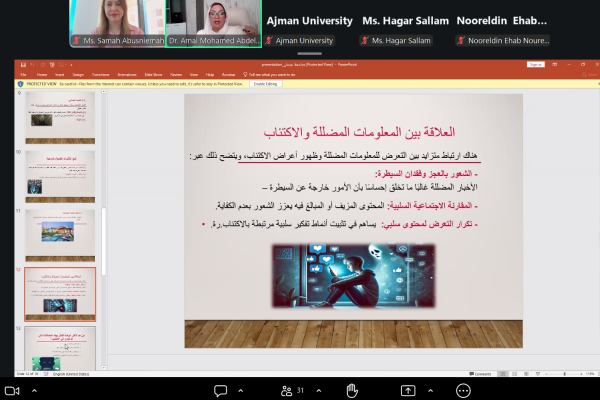Click the Protected View shield icon
The width and height of the screenshot is (600, 400).
21,84
